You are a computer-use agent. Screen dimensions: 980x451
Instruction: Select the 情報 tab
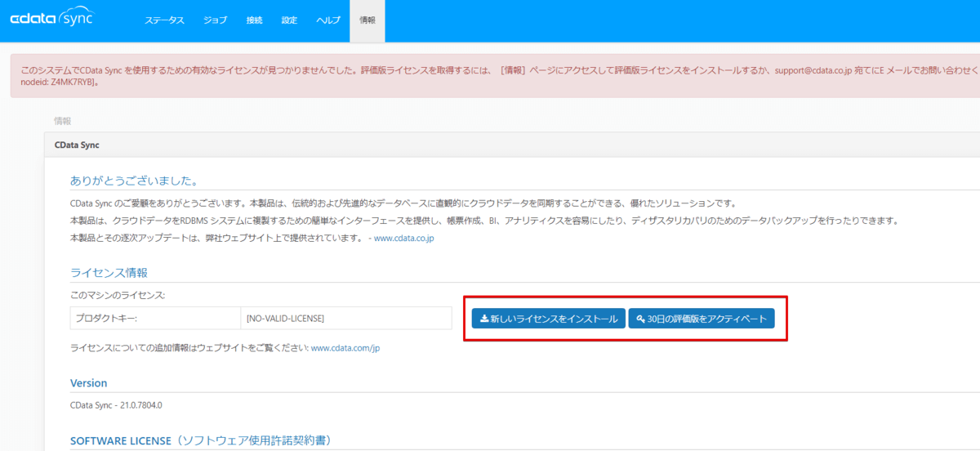click(x=367, y=20)
